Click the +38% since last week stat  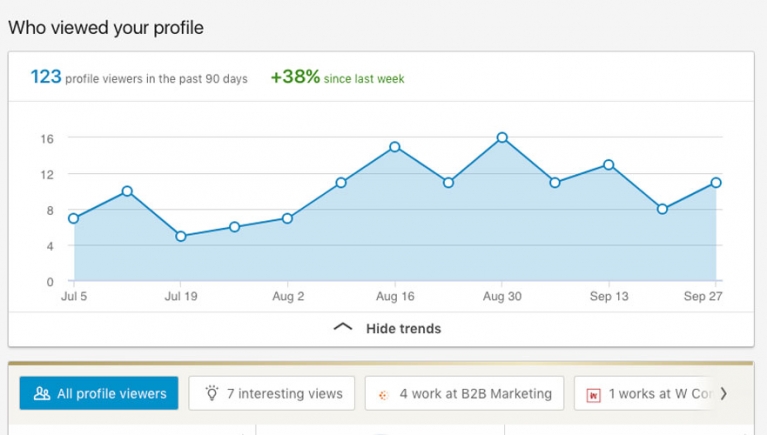(337, 78)
